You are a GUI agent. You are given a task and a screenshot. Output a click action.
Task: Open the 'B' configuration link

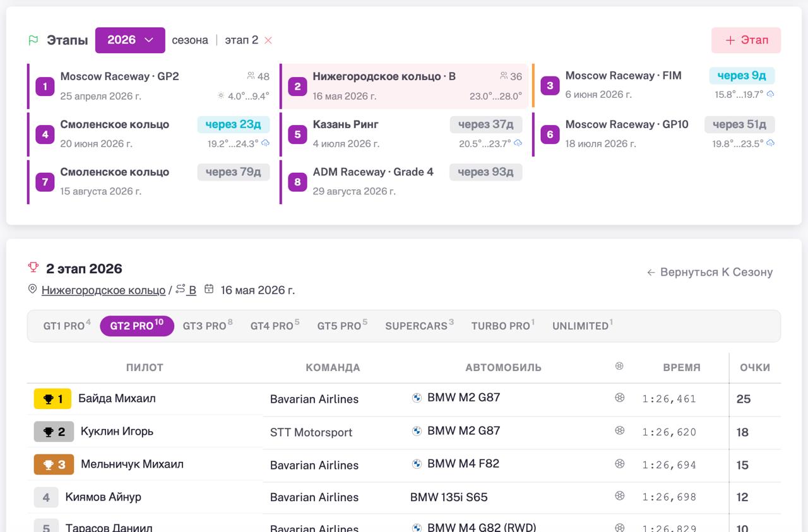(x=192, y=290)
